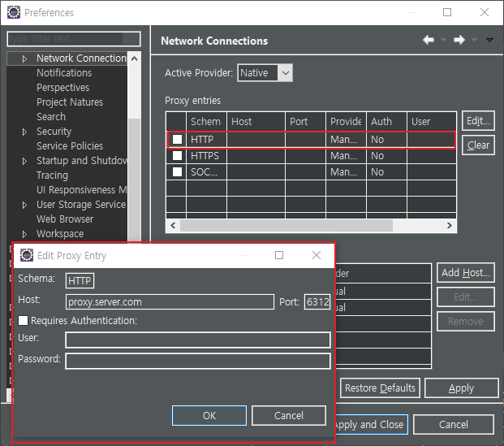This screenshot has width=504, height=446.
Task: Select Search in the preferences tree
Action: [51, 116]
